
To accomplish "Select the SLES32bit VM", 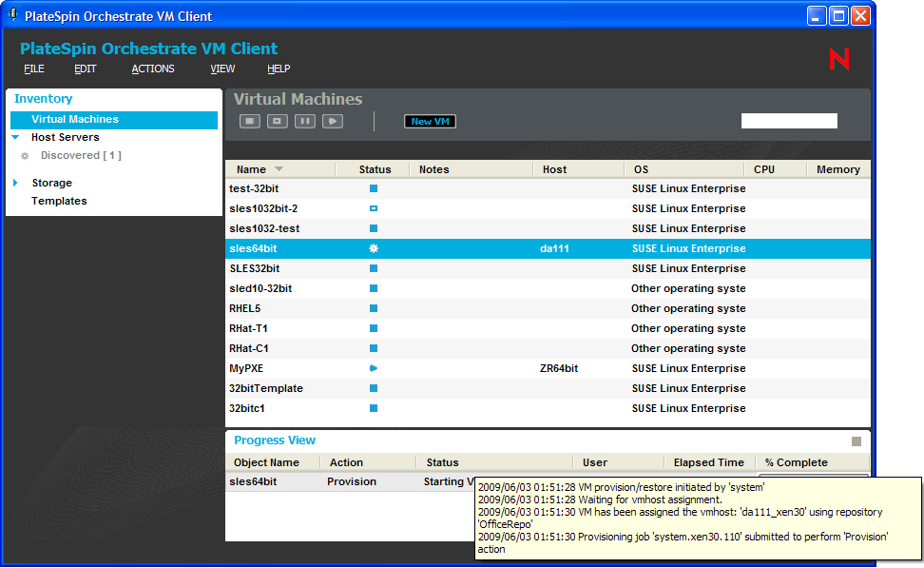I will click(255, 269).
